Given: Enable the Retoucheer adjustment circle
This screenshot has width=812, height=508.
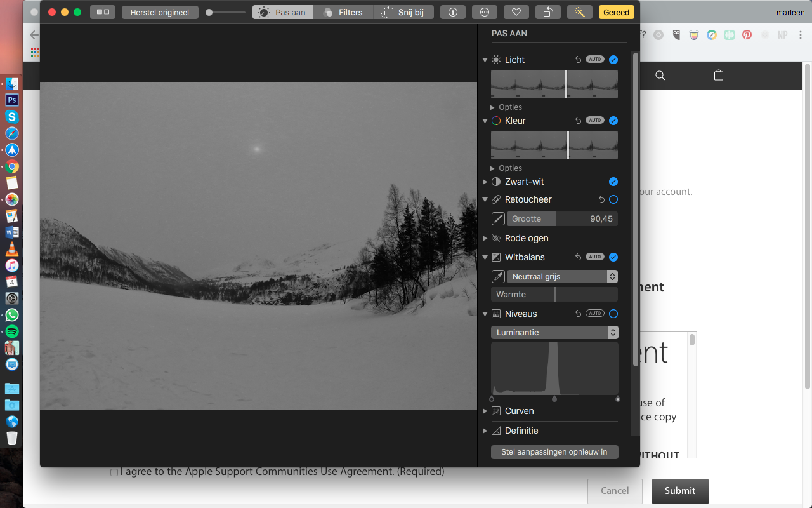Looking at the screenshot, I should click(x=613, y=199).
